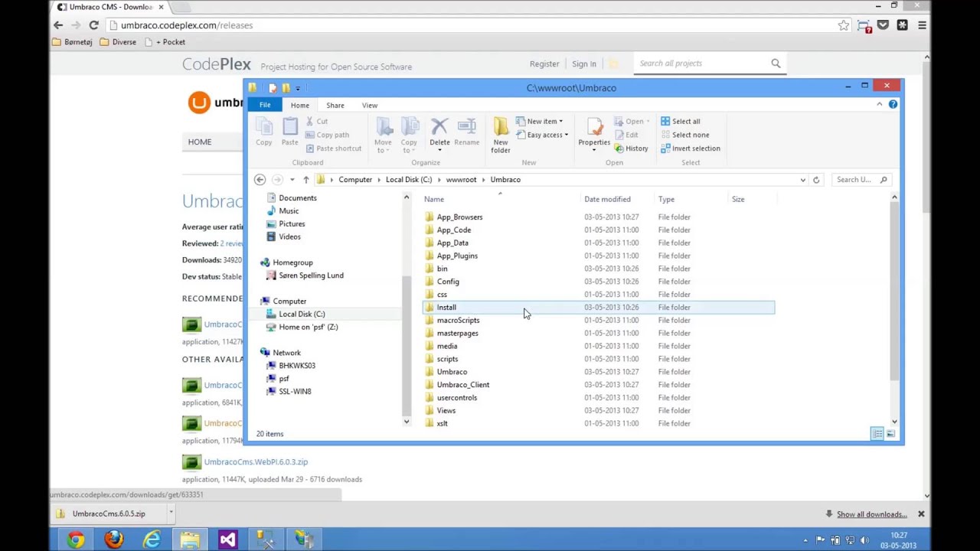Open the Quick Access Toolbar customize arrow

[298, 88]
